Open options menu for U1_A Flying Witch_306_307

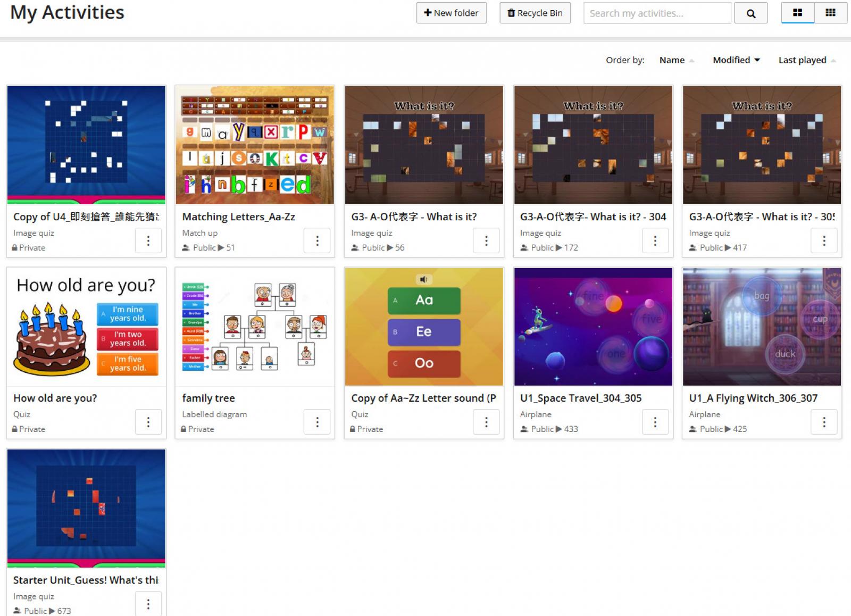click(x=824, y=422)
